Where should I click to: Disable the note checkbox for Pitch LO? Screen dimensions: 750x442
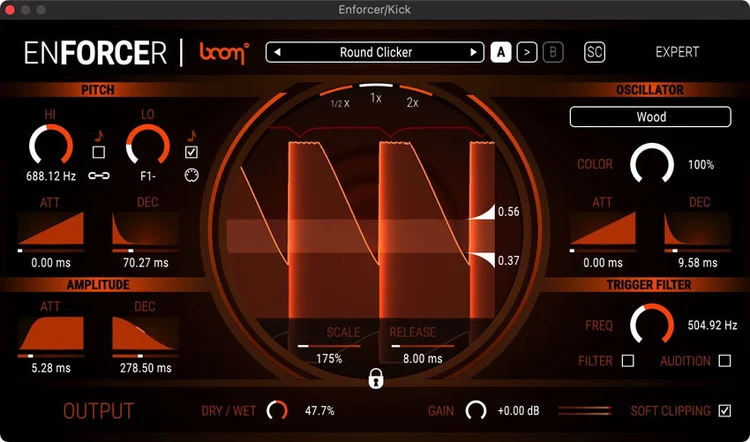[191, 152]
